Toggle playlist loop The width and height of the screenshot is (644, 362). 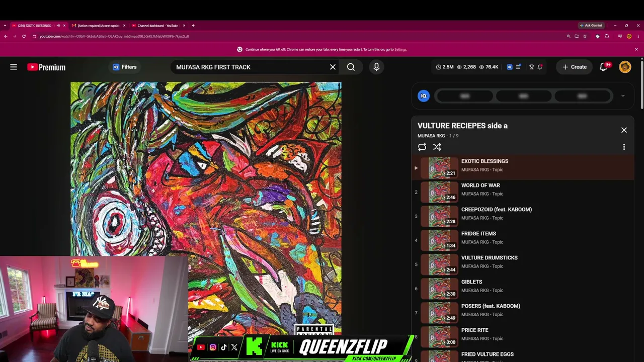click(x=422, y=147)
